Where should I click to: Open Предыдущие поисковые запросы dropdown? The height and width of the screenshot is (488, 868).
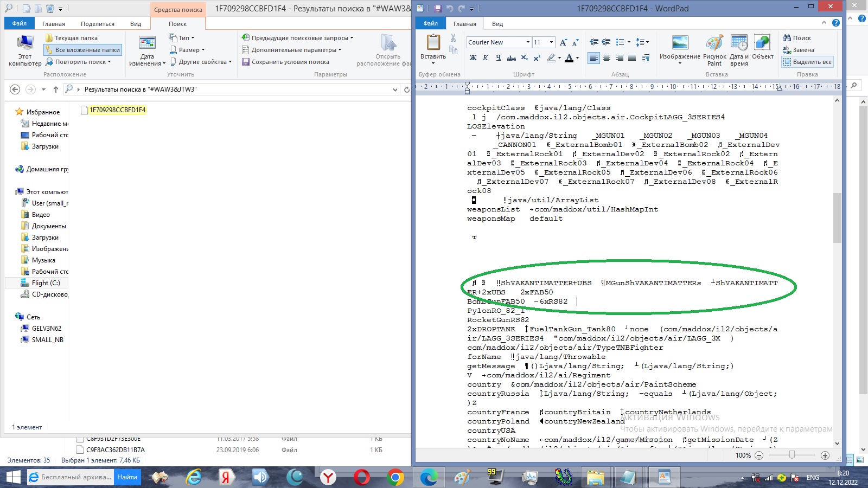[297, 38]
